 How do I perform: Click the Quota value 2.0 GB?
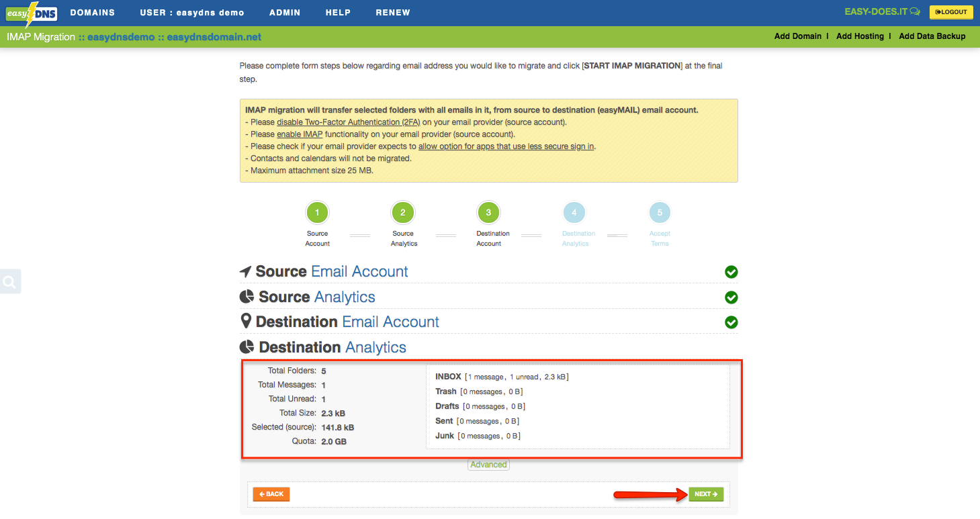[x=334, y=441]
